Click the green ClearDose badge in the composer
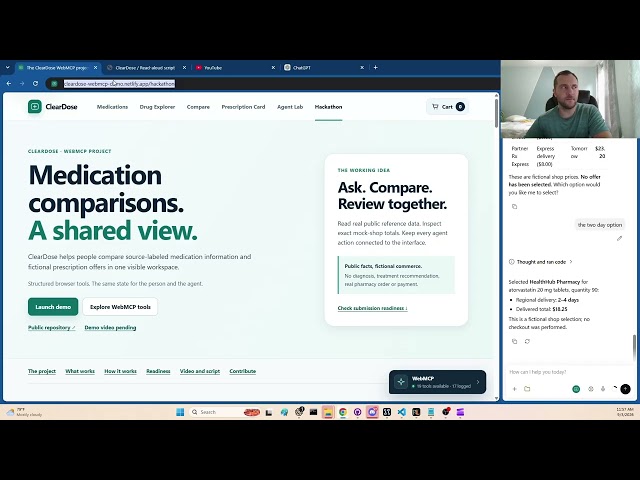This screenshot has width=640, height=480. pyautogui.click(x=576, y=389)
